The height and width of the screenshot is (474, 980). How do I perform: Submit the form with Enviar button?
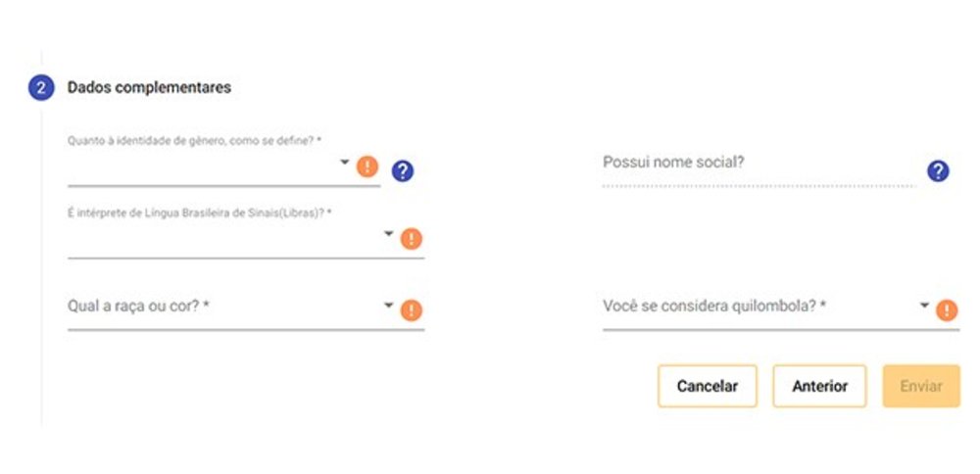click(x=921, y=386)
